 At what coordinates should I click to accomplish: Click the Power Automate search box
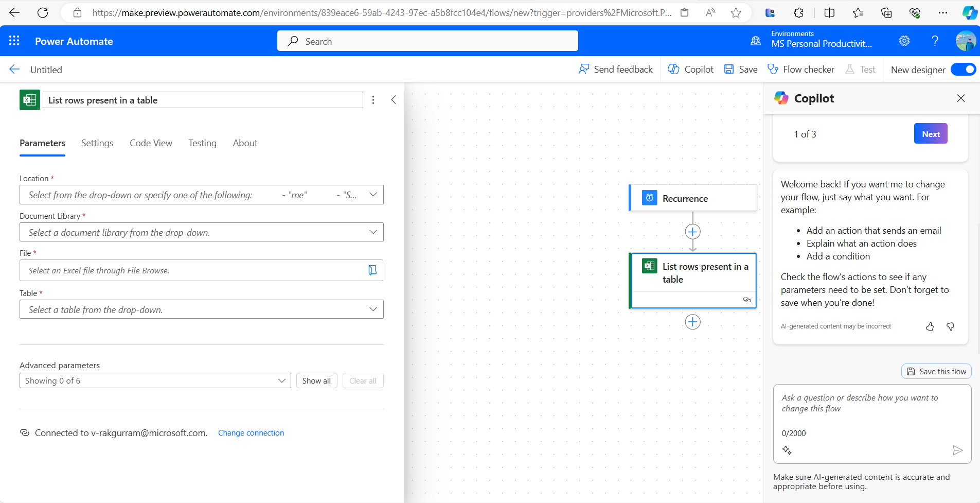(427, 41)
